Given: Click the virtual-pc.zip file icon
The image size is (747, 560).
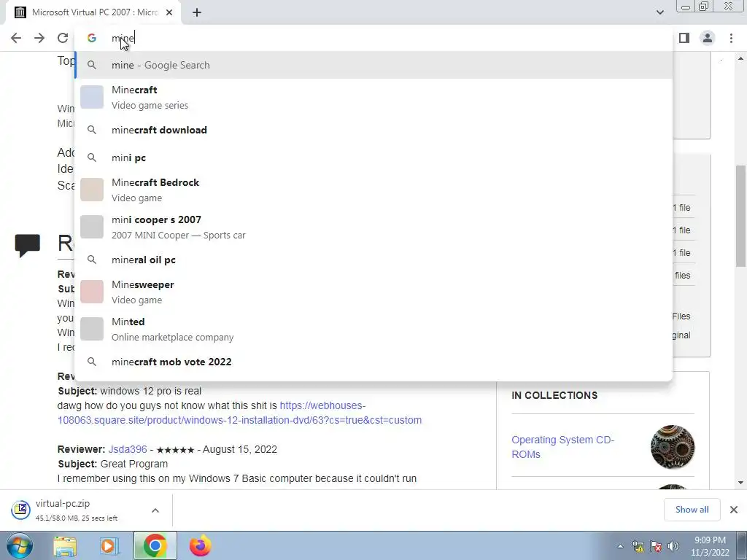Looking at the screenshot, I should 21,510.
